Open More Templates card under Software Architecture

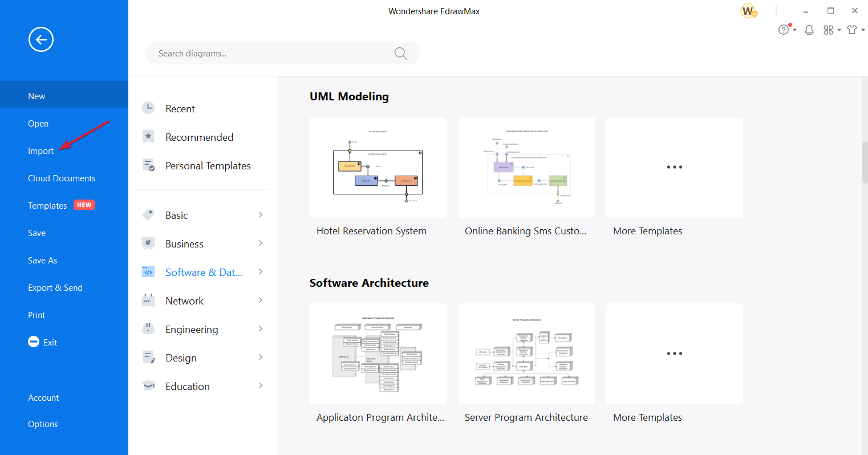tap(675, 354)
